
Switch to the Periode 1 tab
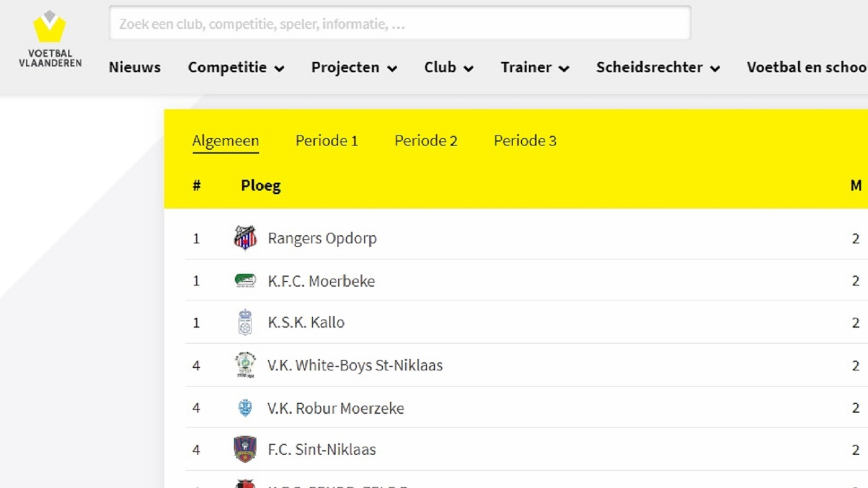pos(327,141)
